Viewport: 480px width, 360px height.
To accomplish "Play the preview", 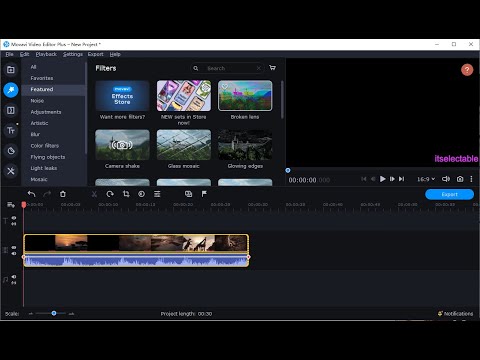I will pos(383,179).
